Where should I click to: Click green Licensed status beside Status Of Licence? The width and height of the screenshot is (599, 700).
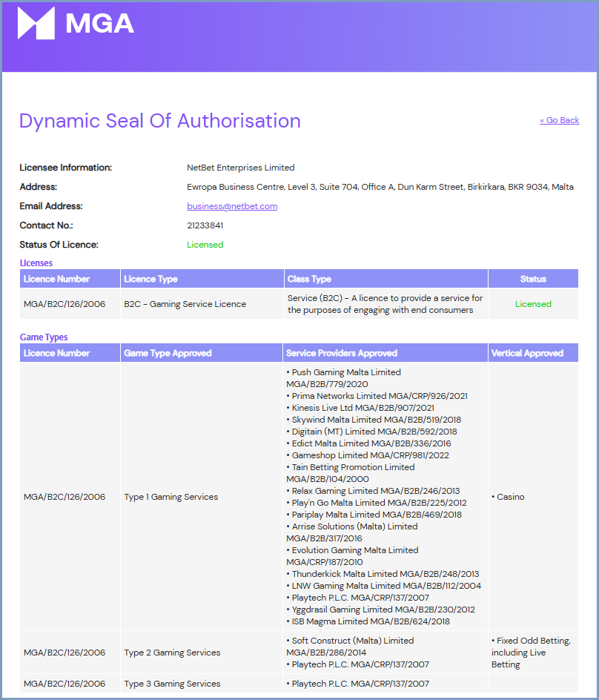click(205, 244)
